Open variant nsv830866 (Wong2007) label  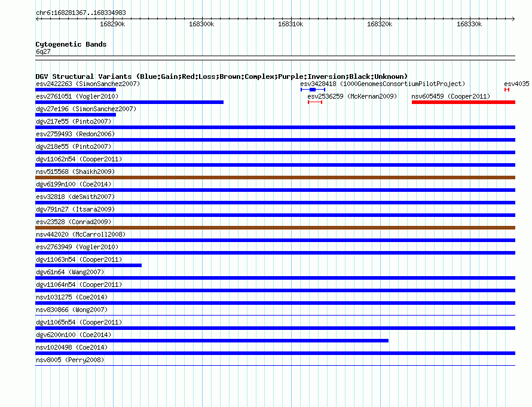pyautogui.click(x=72, y=310)
